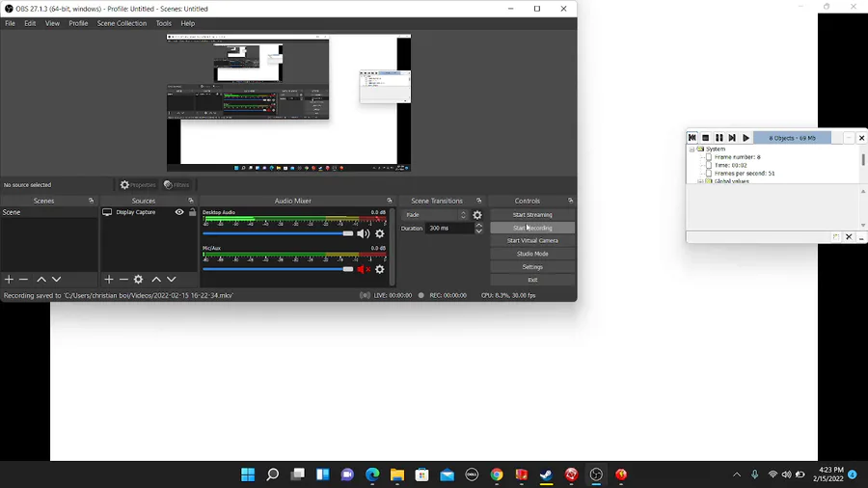
Task: Open OBS Settings
Action: click(532, 267)
